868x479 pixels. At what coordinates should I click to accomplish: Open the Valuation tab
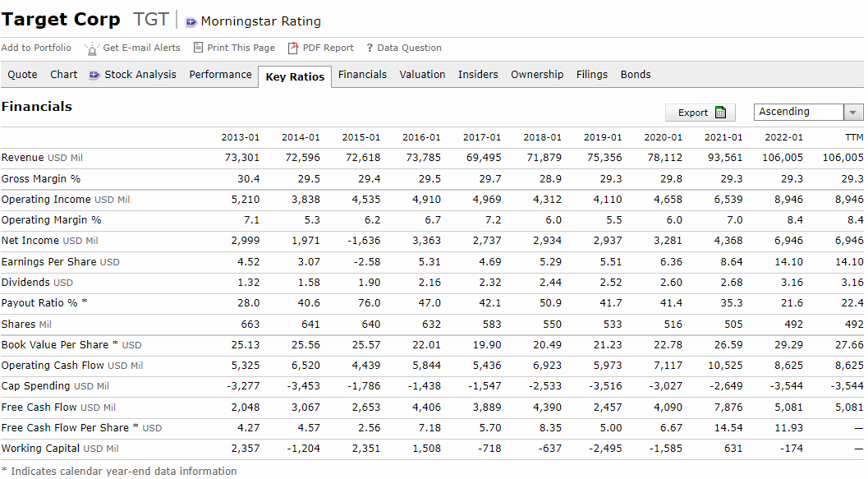422,75
